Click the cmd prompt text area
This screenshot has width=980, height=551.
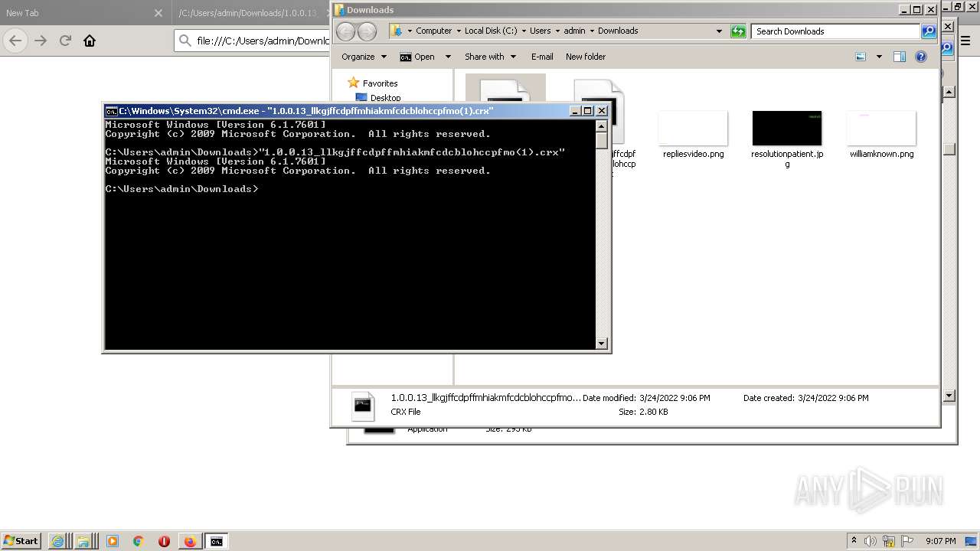pos(350,234)
